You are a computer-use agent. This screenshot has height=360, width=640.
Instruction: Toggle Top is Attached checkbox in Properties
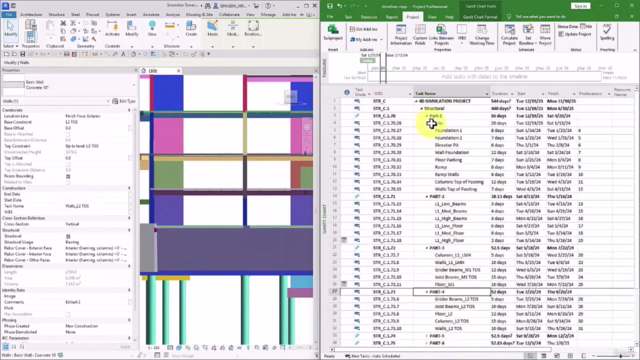pos(68,164)
